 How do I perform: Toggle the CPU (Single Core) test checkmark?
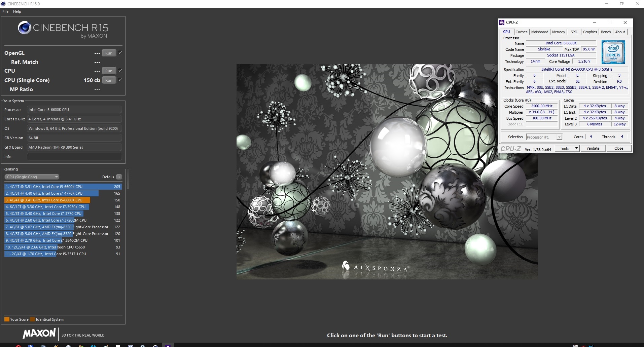point(120,80)
